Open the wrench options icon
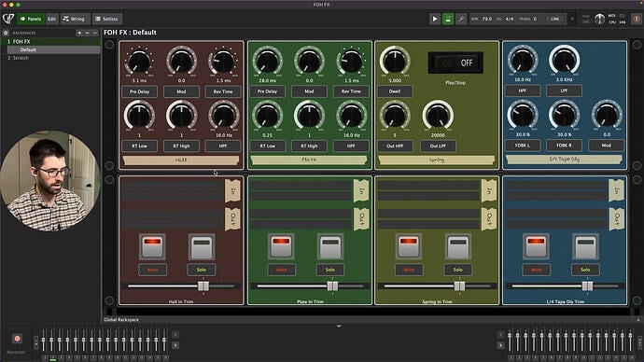This screenshot has height=362, width=644. coord(461,19)
